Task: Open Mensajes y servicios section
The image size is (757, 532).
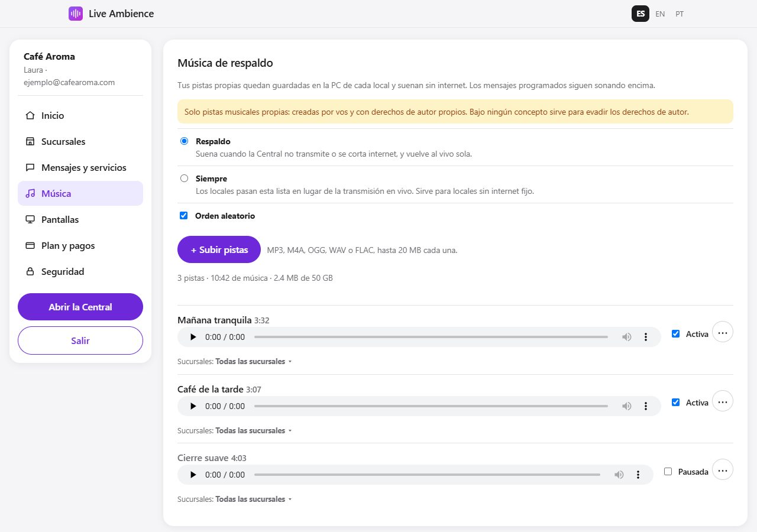Action: coord(80,167)
